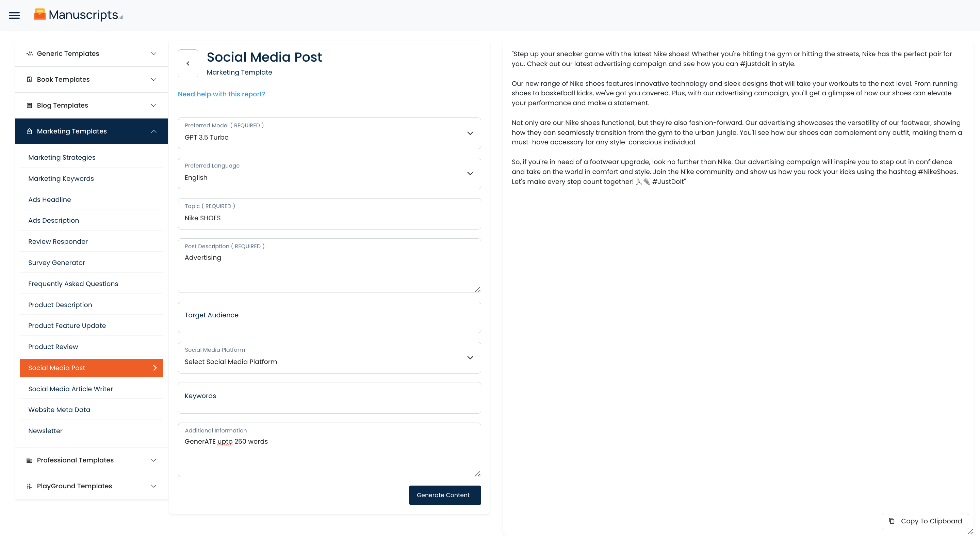Collapse the Marketing Templates section
The width and height of the screenshot is (980, 553).
(153, 131)
